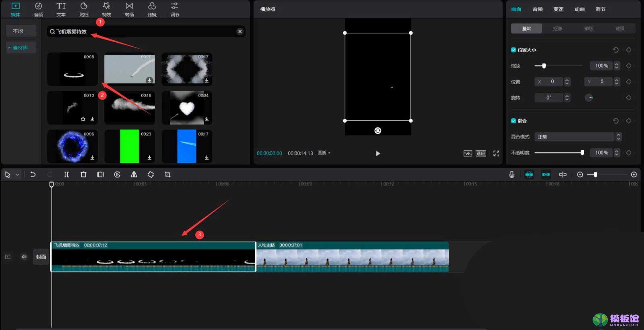Open the 特效 effects tab
This screenshot has width=644, height=330.
click(x=106, y=10)
